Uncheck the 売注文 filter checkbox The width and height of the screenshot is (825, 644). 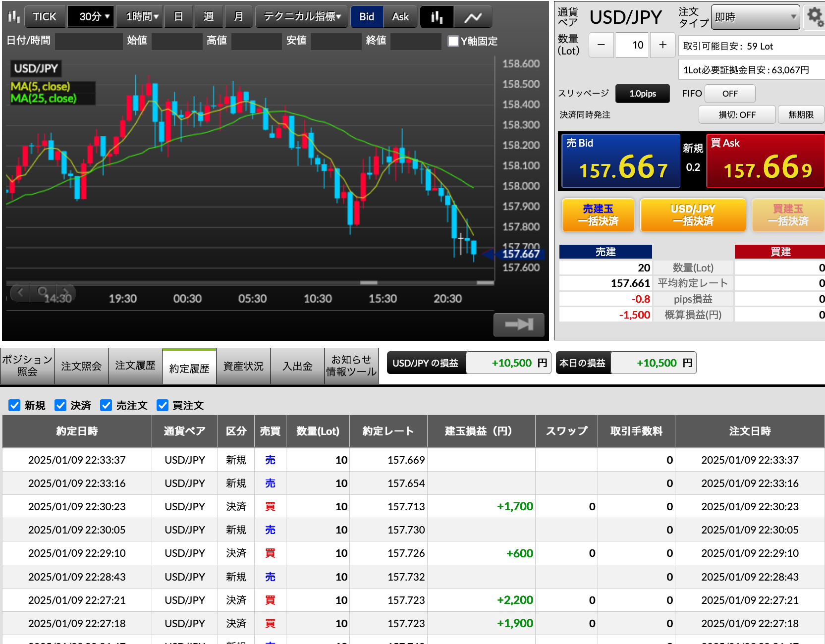(106, 405)
